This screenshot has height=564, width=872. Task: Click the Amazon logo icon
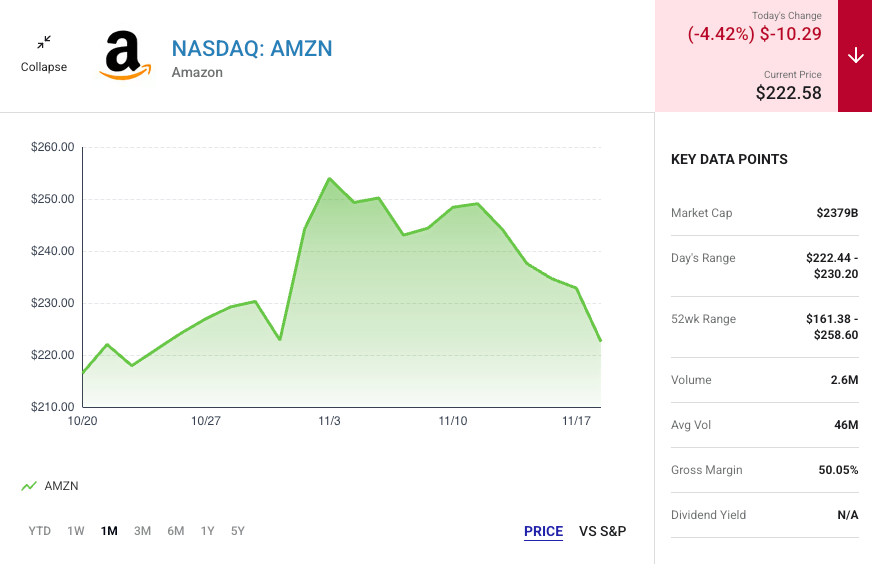coord(125,56)
